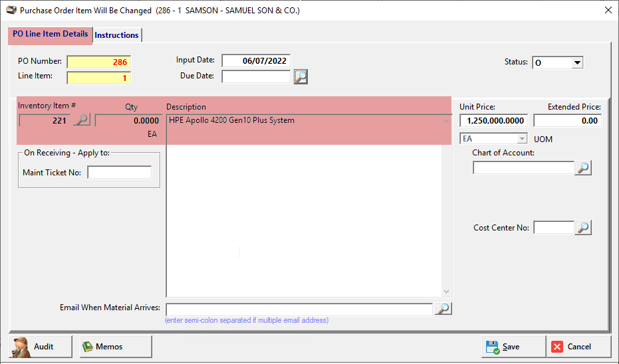Cancel the line item changes
Image resolution: width=619 pixels, height=364 pixels.
click(578, 347)
